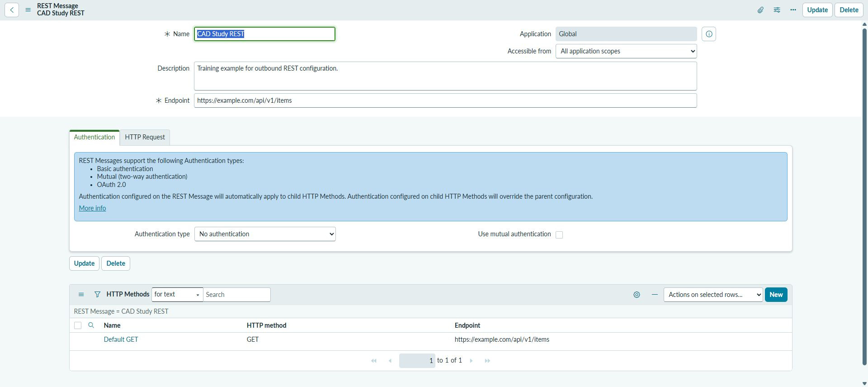Click the Delete button in header
This screenshot has width=868, height=387.
(849, 10)
